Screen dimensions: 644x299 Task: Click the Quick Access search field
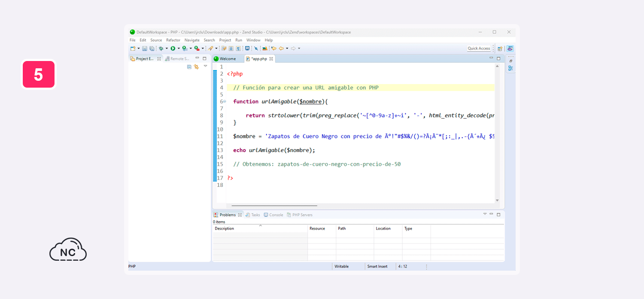click(479, 49)
